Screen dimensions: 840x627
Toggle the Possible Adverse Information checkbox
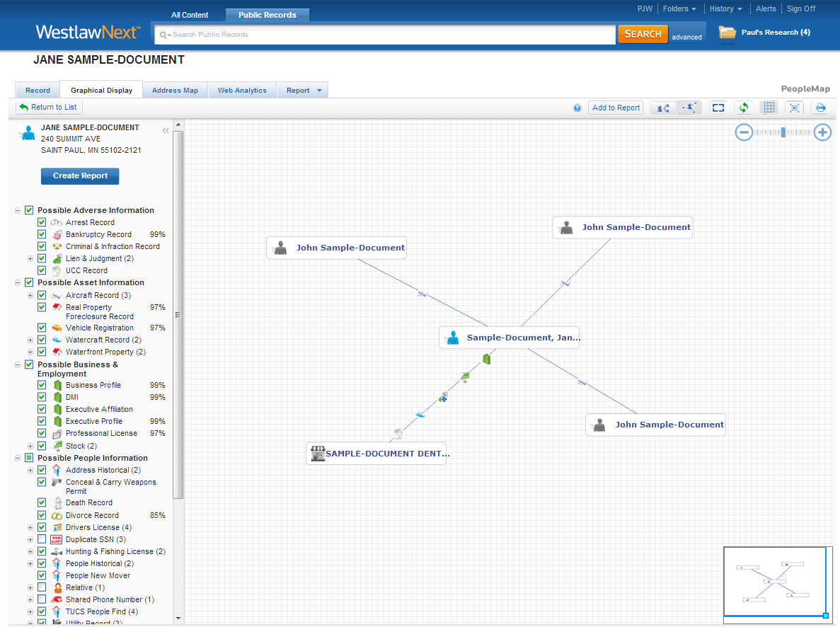29,210
